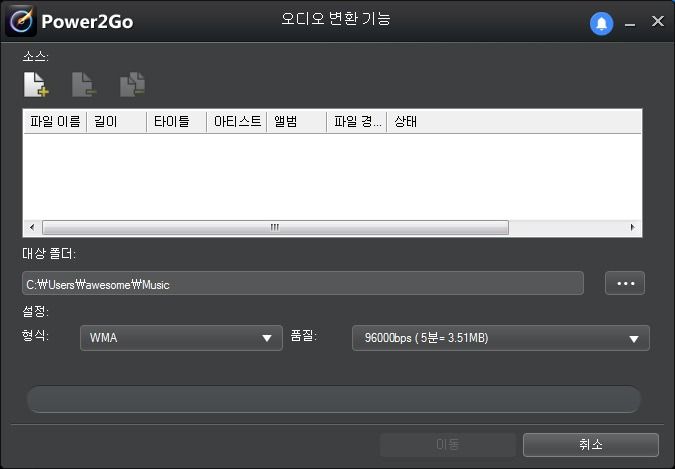Browse destination folder with ... button

point(625,283)
